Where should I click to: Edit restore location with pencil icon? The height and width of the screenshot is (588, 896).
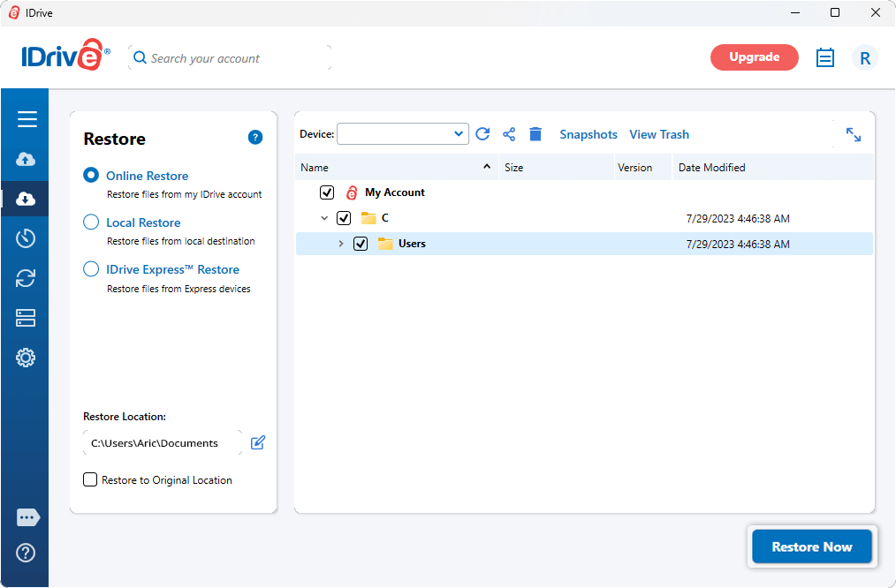pos(258,443)
